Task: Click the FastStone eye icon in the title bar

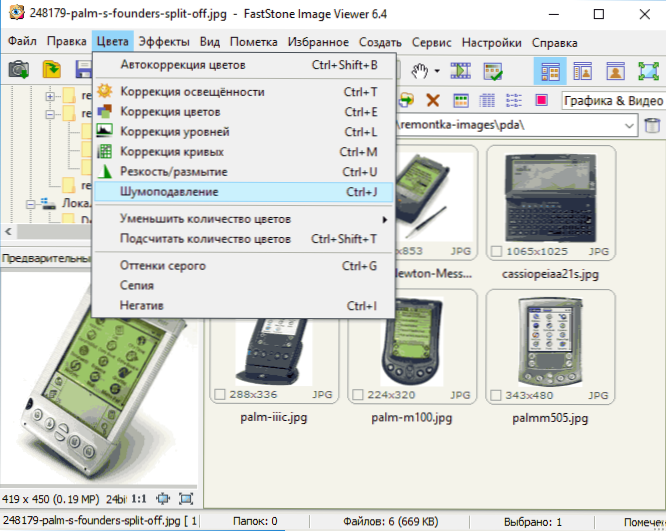Action: coord(17,13)
